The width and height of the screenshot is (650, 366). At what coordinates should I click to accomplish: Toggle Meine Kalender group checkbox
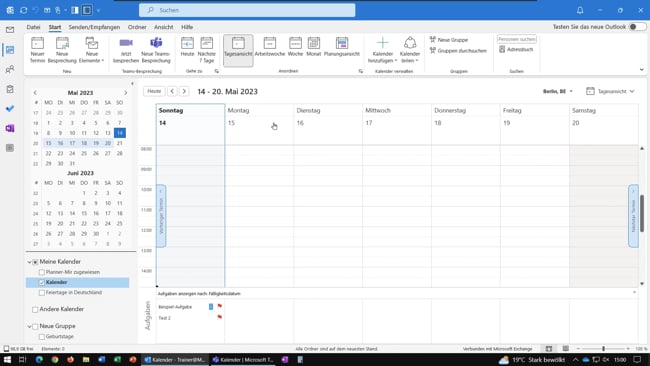point(35,262)
